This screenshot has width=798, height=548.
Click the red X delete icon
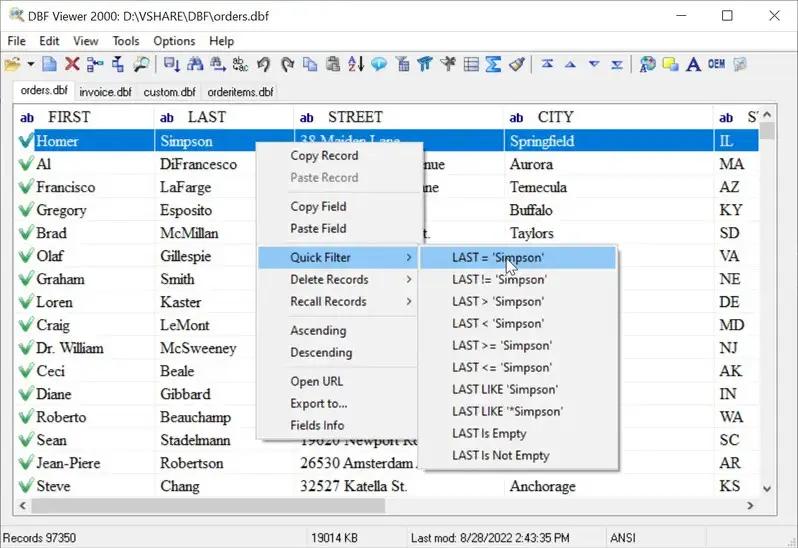(x=72, y=64)
